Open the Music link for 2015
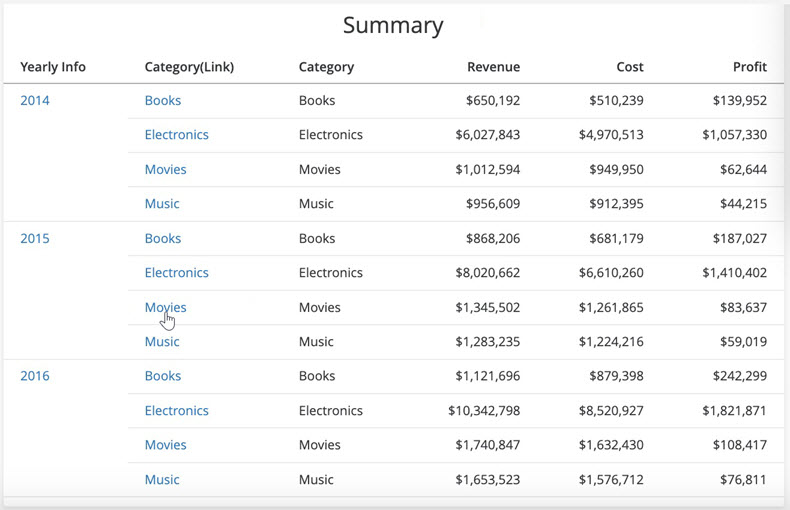790x510 pixels. pyautogui.click(x=162, y=342)
